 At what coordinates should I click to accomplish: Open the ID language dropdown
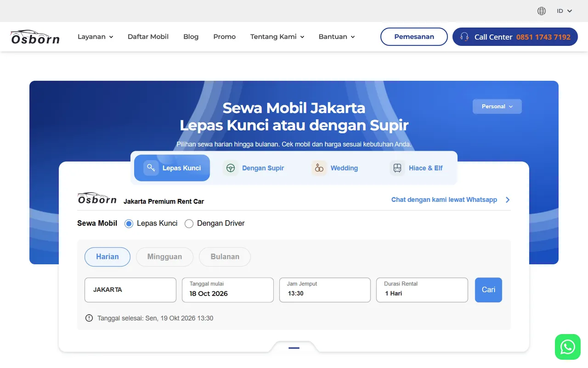(x=565, y=11)
